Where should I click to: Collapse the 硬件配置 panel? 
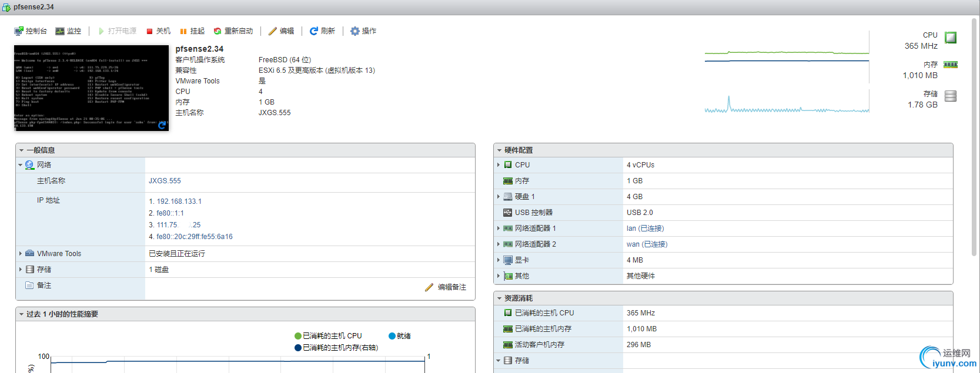[x=500, y=150]
